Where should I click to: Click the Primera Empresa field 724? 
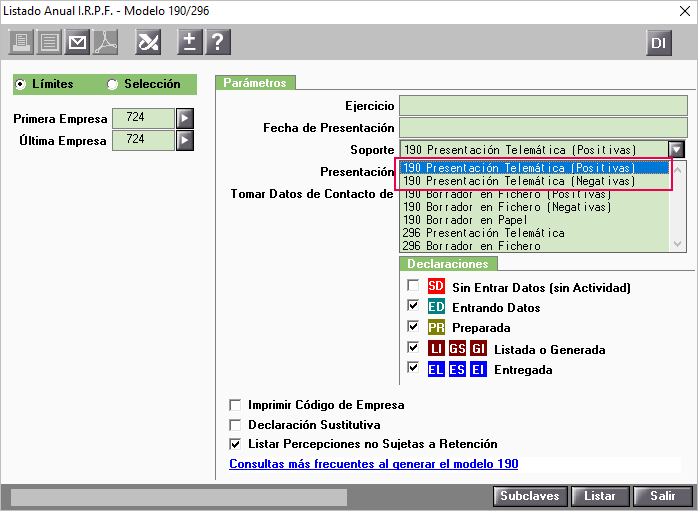[x=143, y=118]
